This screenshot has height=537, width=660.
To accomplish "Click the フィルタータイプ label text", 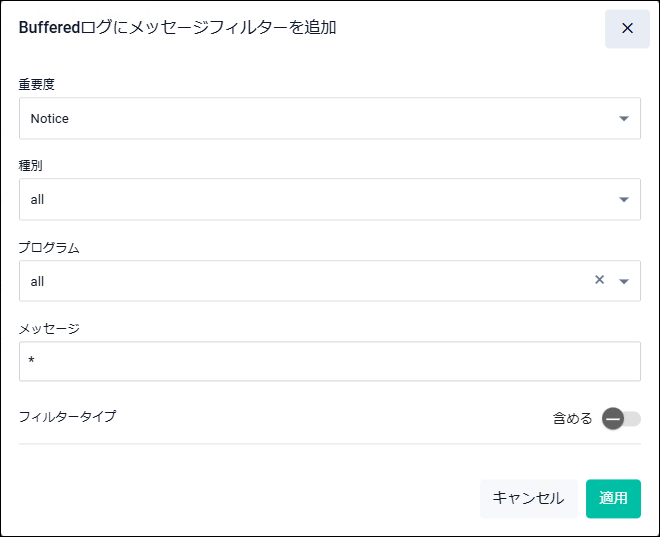I will 67,416.
